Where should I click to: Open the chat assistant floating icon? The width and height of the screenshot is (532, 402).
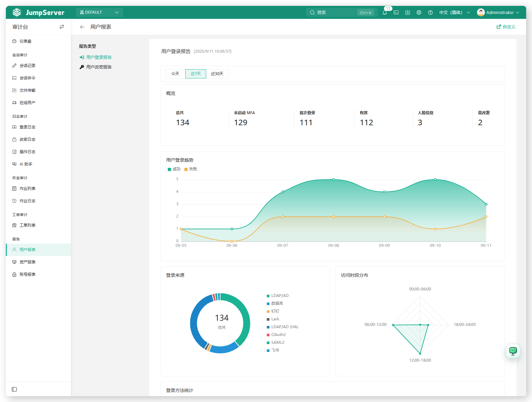513,351
